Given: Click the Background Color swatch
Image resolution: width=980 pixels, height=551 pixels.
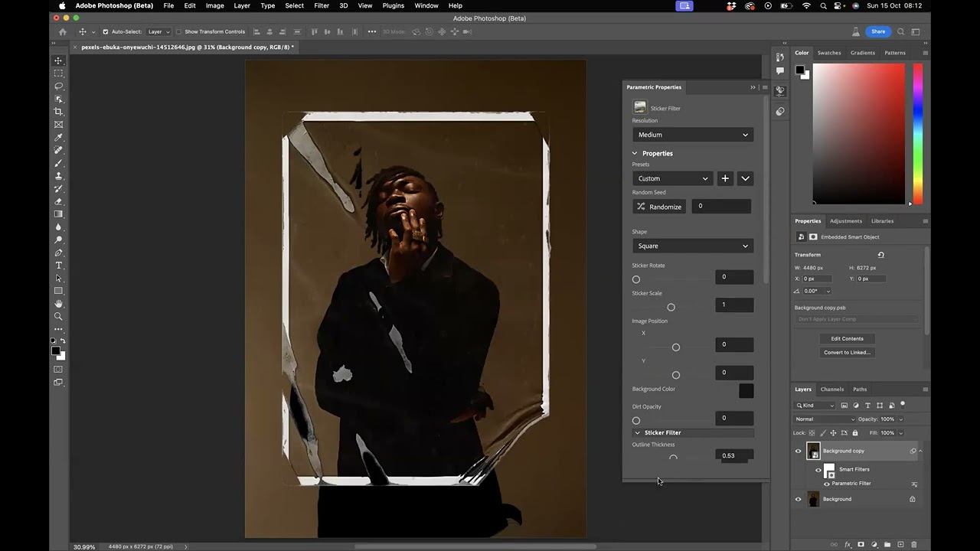Looking at the screenshot, I should pos(746,391).
